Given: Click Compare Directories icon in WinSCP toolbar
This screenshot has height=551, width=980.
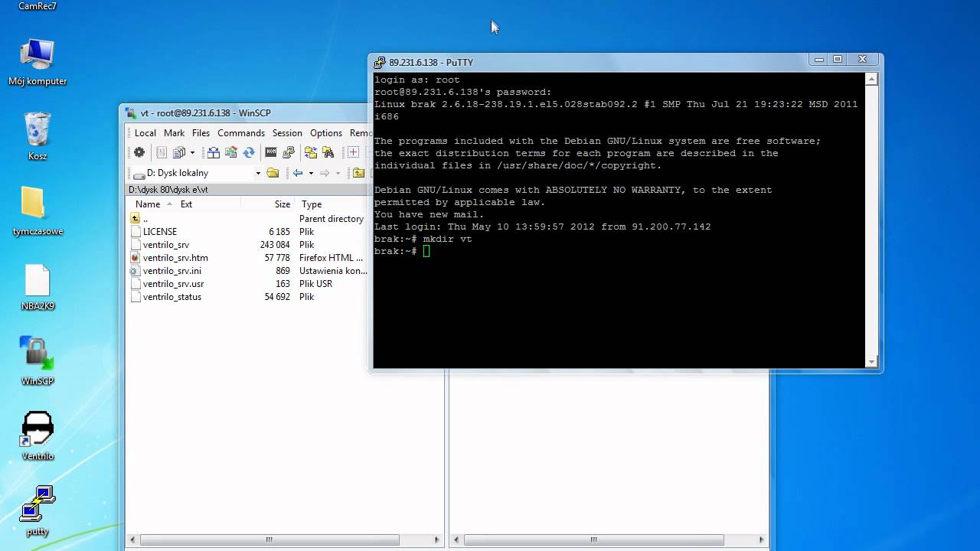Looking at the screenshot, I should [x=214, y=152].
